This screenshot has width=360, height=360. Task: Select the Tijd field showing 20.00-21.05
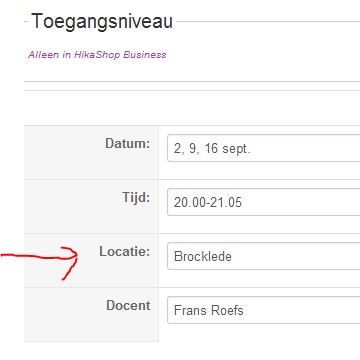click(x=263, y=202)
